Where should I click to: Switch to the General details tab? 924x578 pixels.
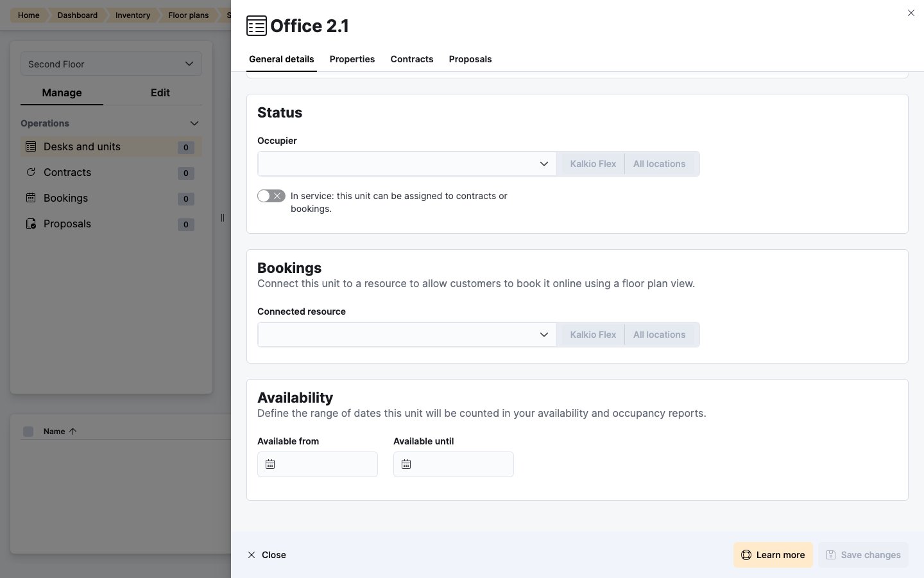pyautogui.click(x=282, y=59)
